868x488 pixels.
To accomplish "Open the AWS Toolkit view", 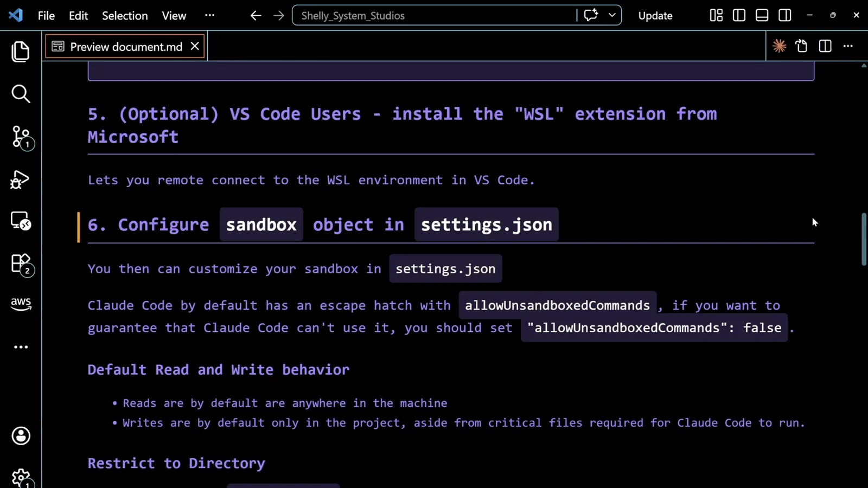I will [21, 304].
